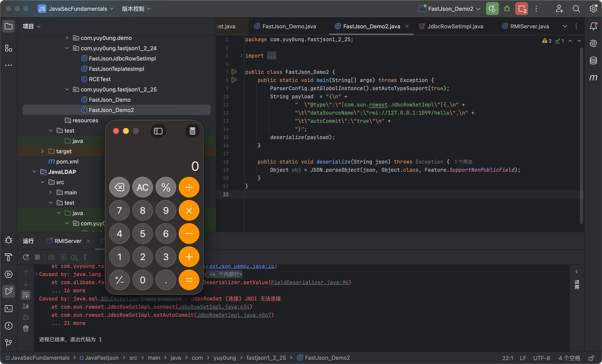
Task: Switch to the JdbcRowSetImpl.java editor tab
Action: pos(455,26)
